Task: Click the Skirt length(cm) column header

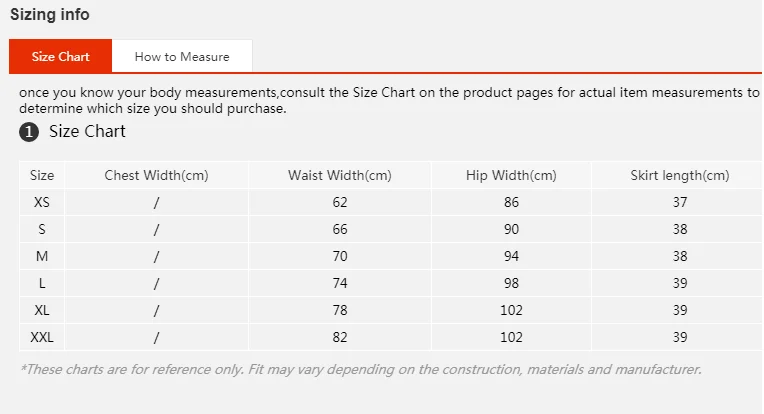Action: coord(680,175)
